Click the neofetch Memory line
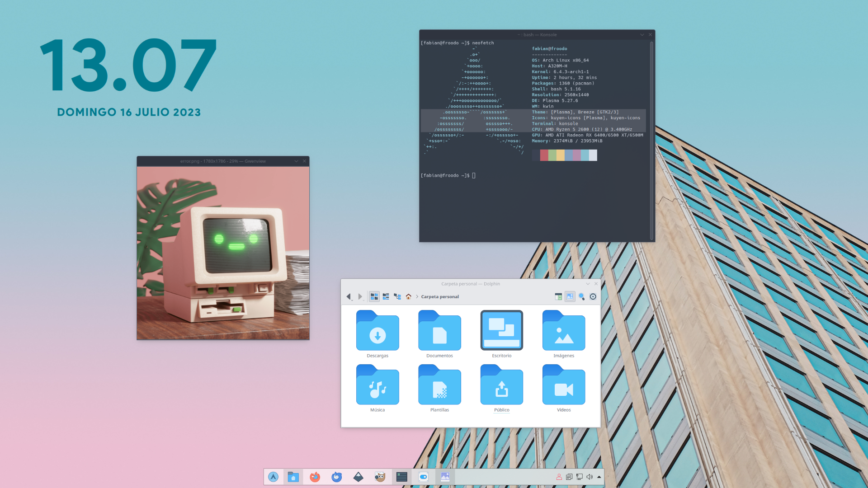This screenshot has height=488, width=868. tap(567, 141)
